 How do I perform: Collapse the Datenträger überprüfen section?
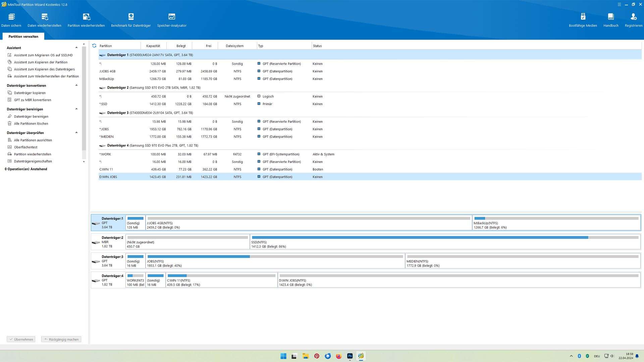pos(76,133)
